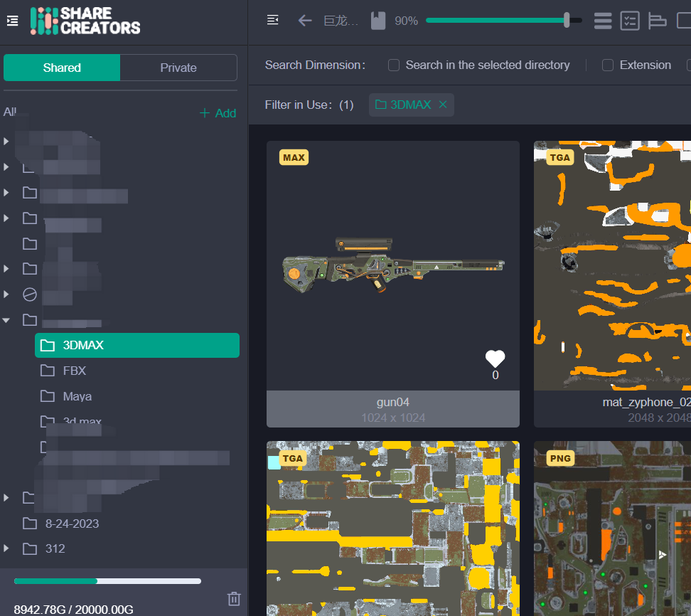Viewport: 691px width, 616px height.
Task: Click the Maya folder icon
Action: tap(48, 396)
